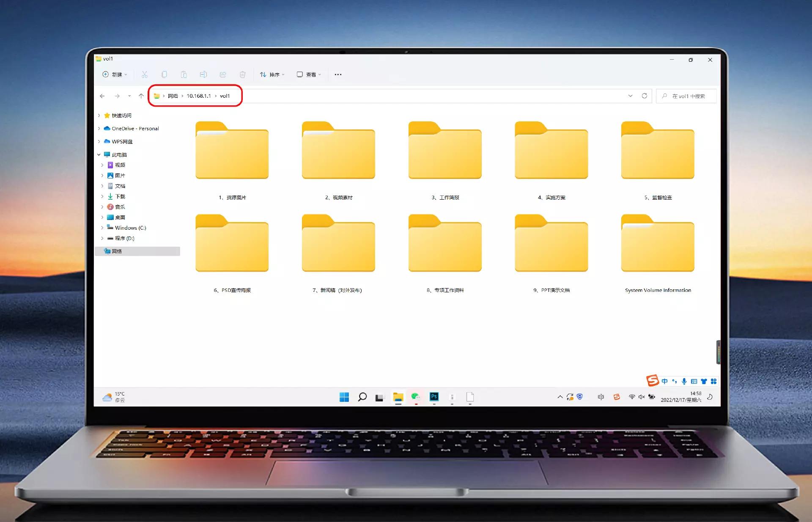The image size is (812, 522).
Task: Go up one directory level
Action: point(141,96)
